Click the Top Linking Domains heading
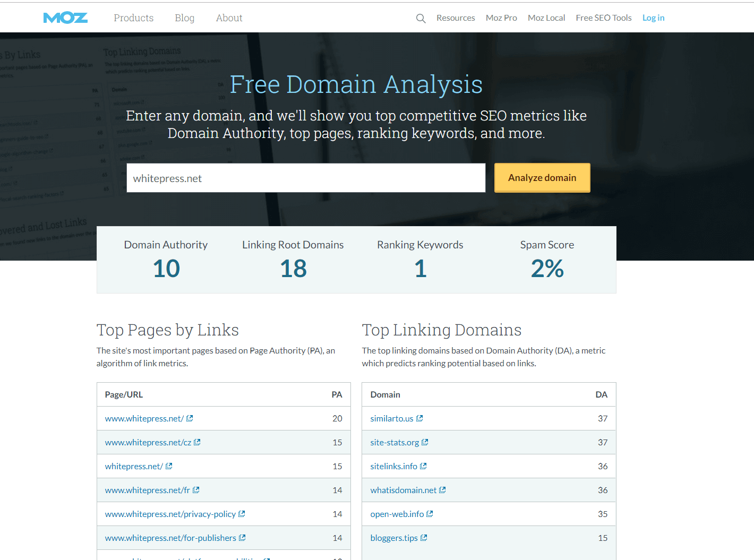The image size is (754, 560). click(x=442, y=330)
